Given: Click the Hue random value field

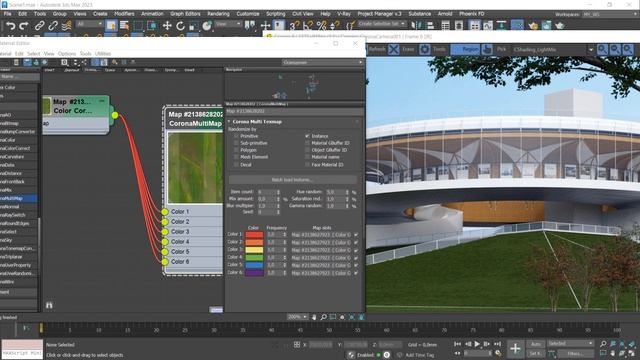Looking at the screenshot, I should pos(336,192).
